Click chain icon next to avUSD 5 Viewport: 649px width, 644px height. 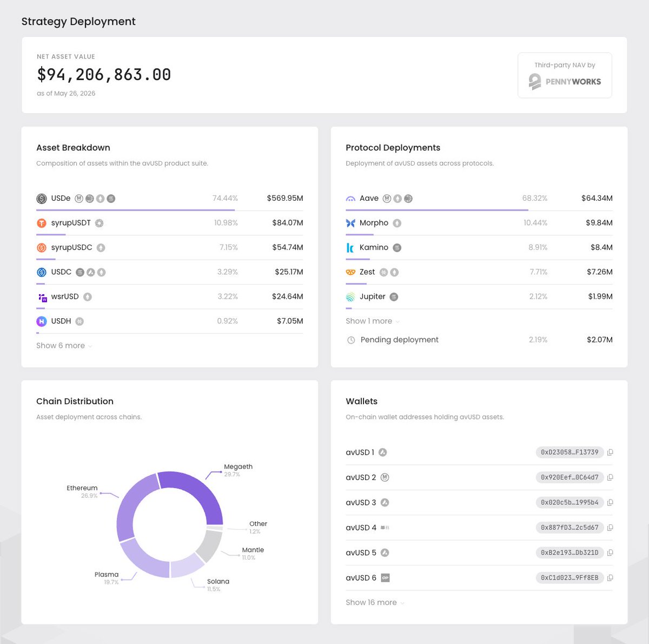385,553
